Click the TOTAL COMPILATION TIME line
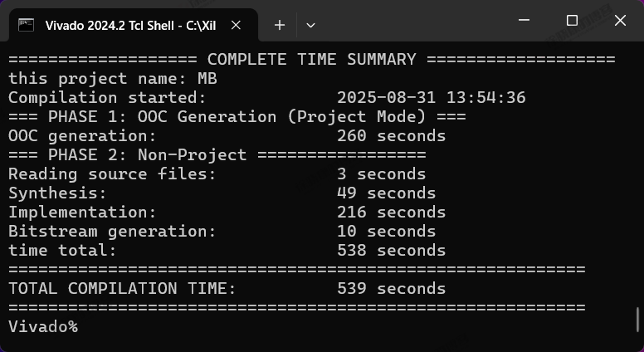Viewport: 644px width, 352px height. (x=227, y=289)
